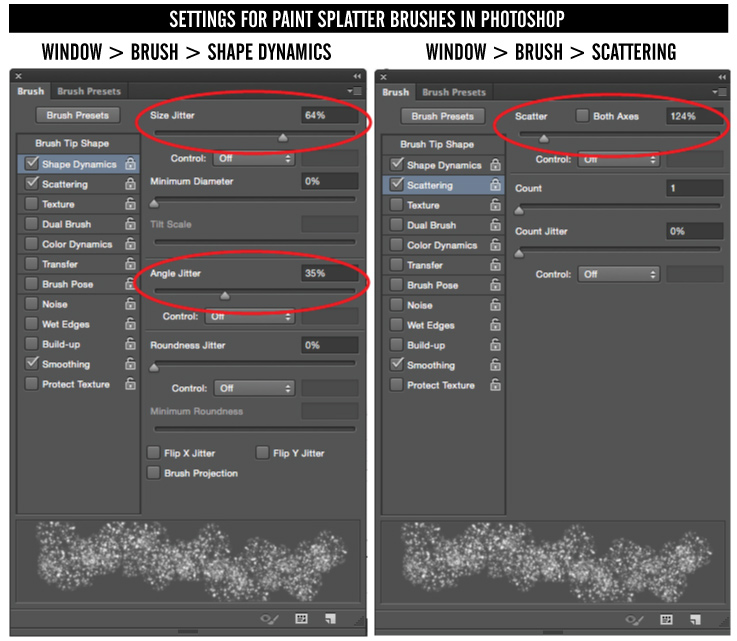Click Brush Presets button in right panel
737x641 pixels.
pyautogui.click(x=442, y=116)
